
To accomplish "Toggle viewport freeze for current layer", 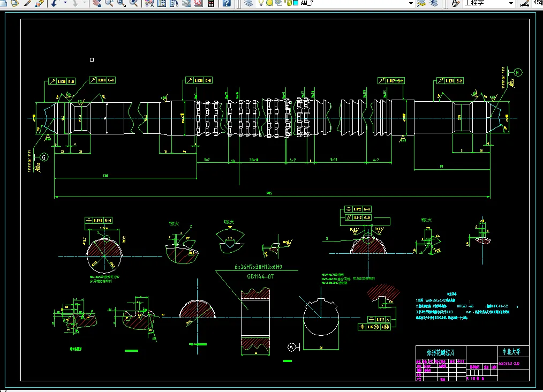I will coord(278,3).
